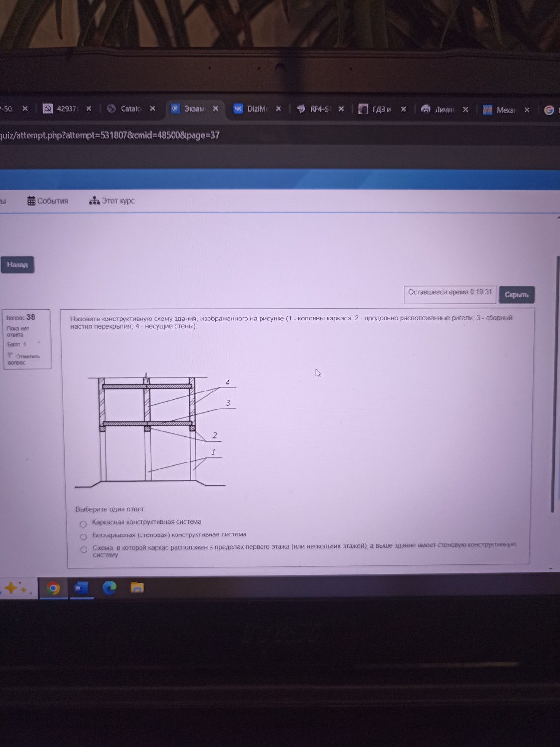Open the События calendar link
This screenshot has width=560, height=747.
48,201
